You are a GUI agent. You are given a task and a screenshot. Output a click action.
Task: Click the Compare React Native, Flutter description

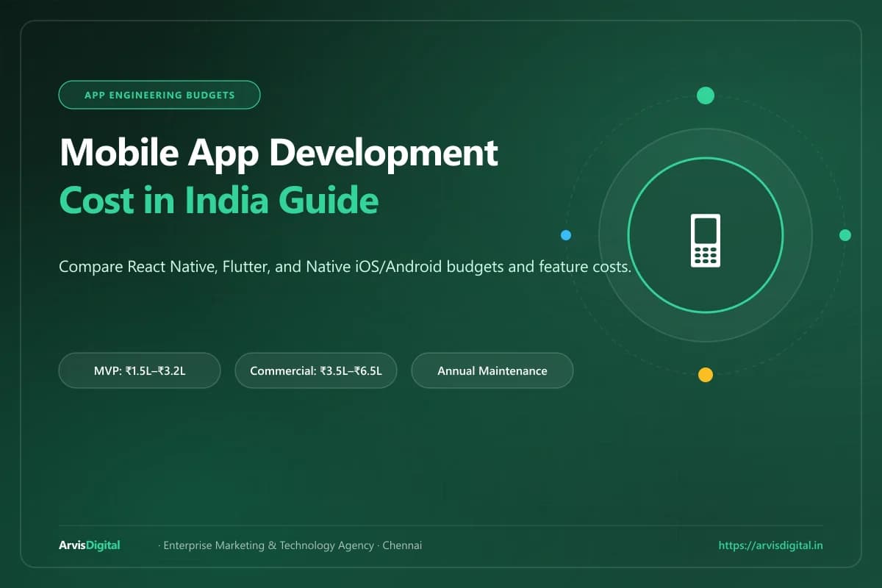pyautogui.click(x=345, y=267)
